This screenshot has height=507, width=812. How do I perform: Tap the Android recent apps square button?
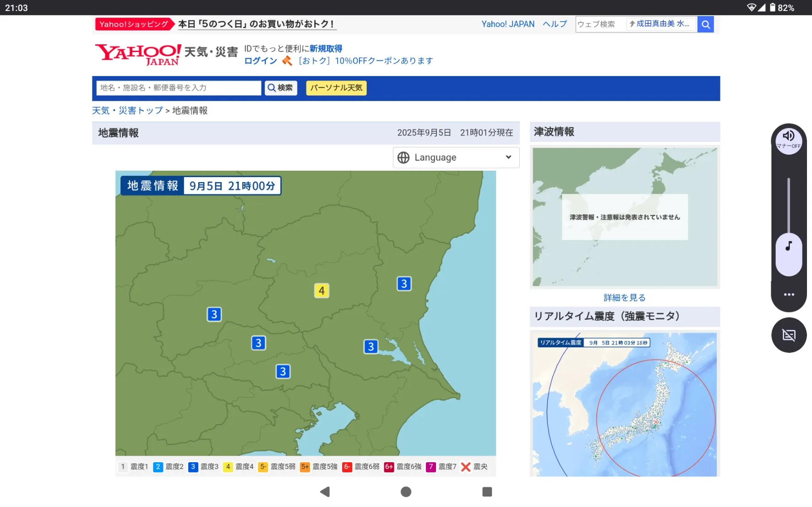pos(487,492)
